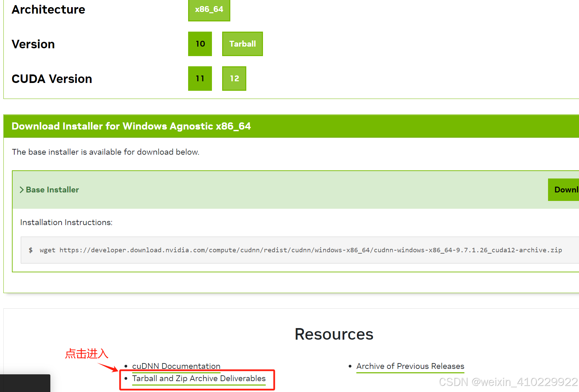Click the Version label heading
The image size is (579, 392).
click(33, 44)
